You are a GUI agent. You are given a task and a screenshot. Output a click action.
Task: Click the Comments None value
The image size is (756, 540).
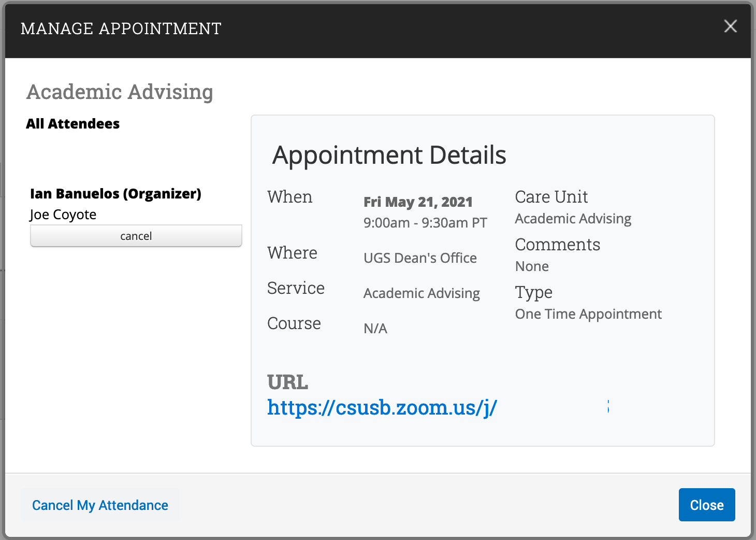point(532,266)
